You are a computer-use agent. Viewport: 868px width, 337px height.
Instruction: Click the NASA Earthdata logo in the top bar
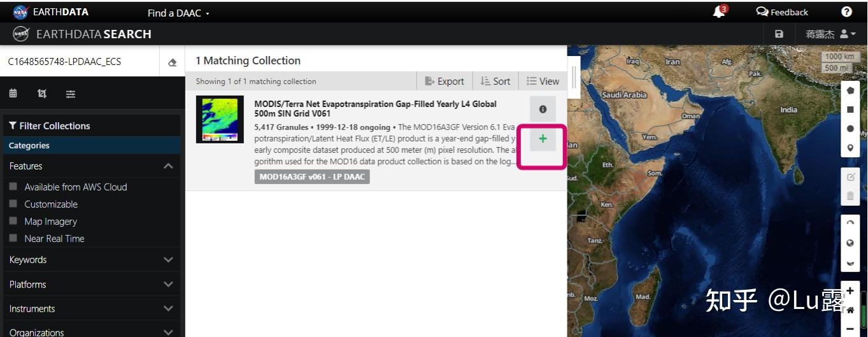point(51,12)
